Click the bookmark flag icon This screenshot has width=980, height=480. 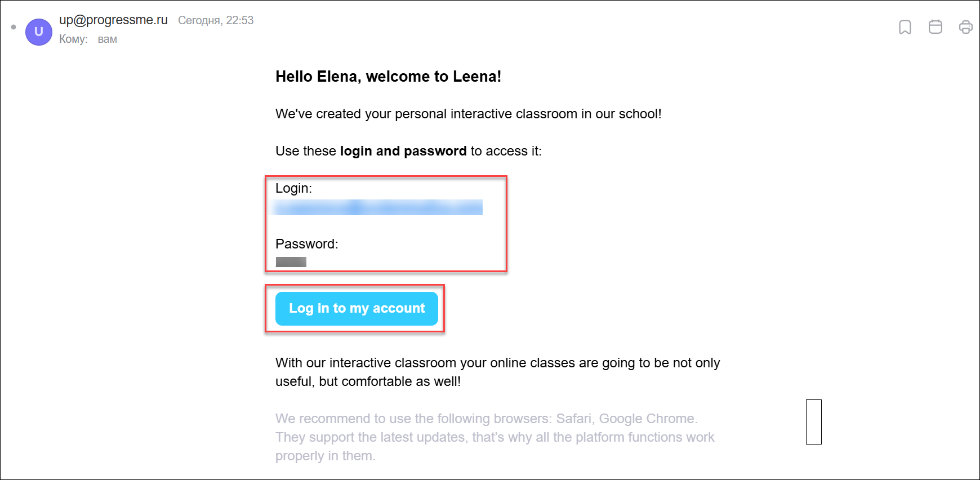tap(905, 27)
